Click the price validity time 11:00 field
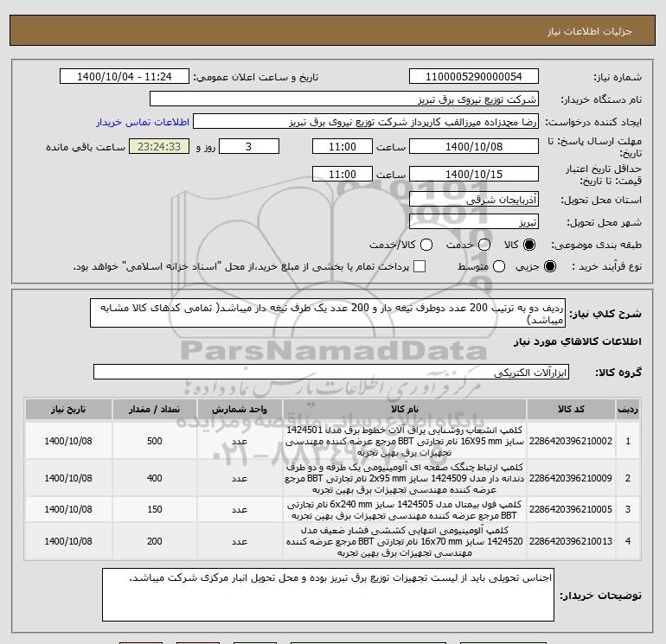The height and width of the screenshot is (644, 666). point(343,174)
